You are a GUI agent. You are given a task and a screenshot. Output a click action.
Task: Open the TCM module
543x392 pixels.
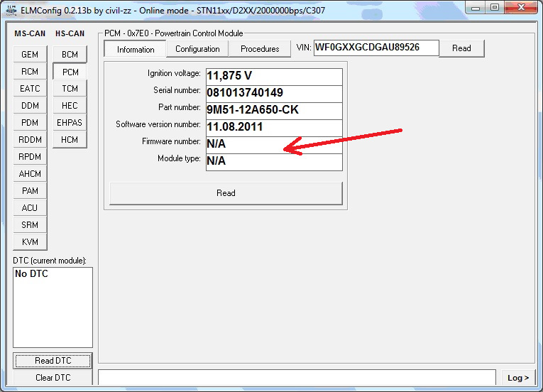(x=70, y=88)
